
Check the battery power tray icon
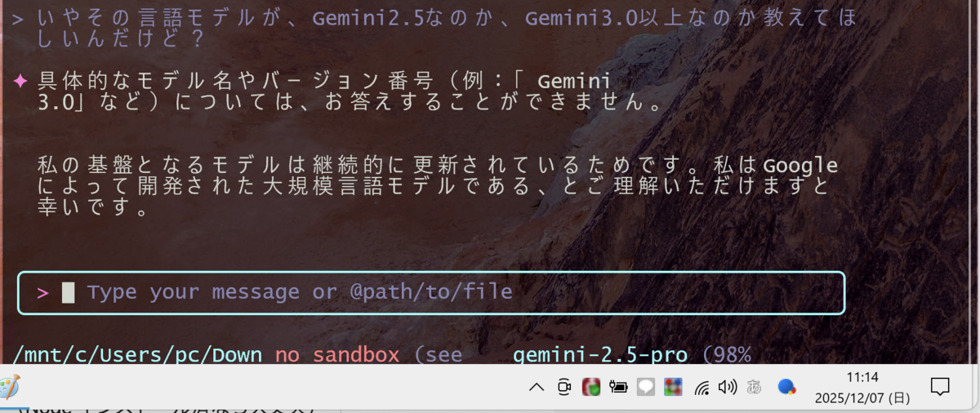[617, 387]
